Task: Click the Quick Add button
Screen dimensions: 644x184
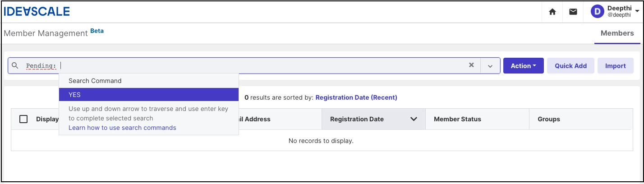Action: 570,66
